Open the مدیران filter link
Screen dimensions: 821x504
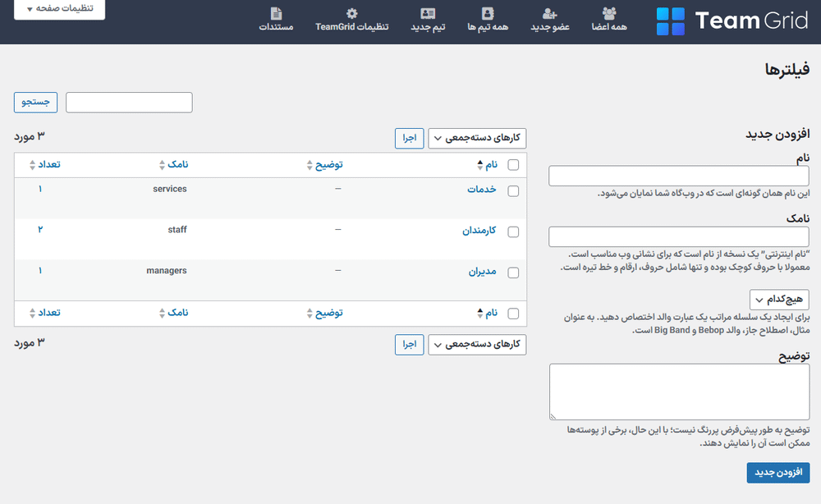482,272
